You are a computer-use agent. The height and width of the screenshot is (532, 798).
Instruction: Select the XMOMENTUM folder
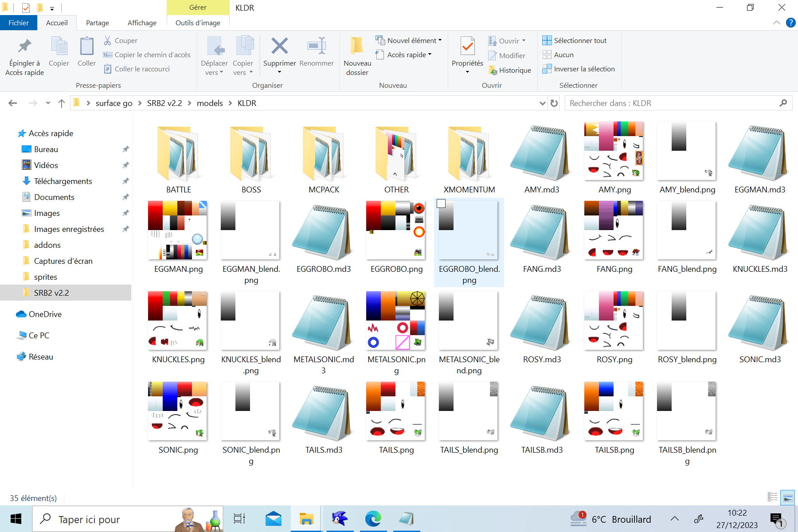tap(469, 159)
